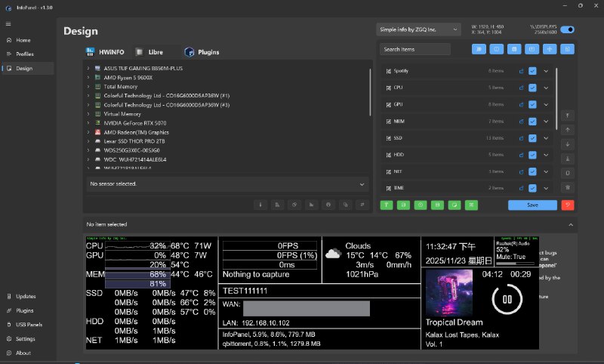Click the move-to-top arrow icon

568,116
